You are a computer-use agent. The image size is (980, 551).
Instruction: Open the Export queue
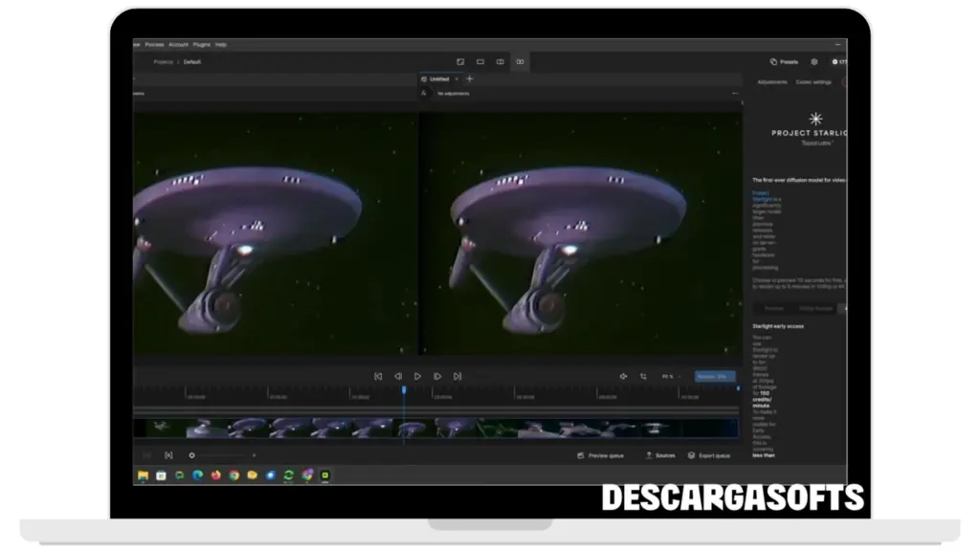[x=709, y=455]
